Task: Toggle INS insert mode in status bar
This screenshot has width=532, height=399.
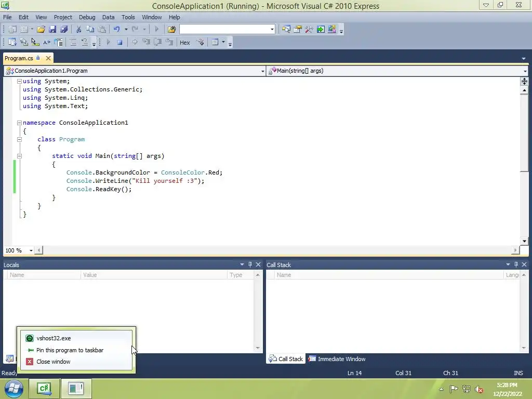Action: click(x=518, y=373)
